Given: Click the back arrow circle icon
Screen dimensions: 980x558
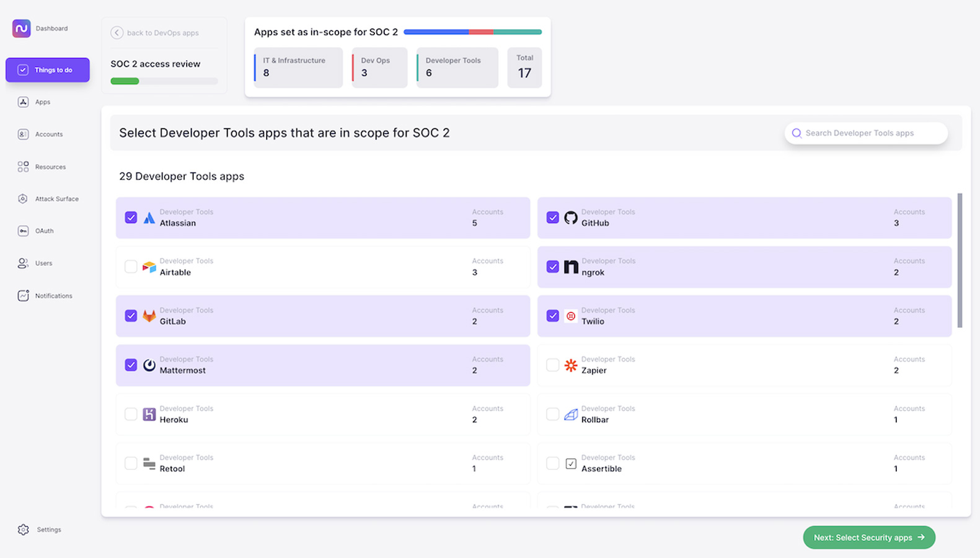Looking at the screenshot, I should tap(117, 33).
